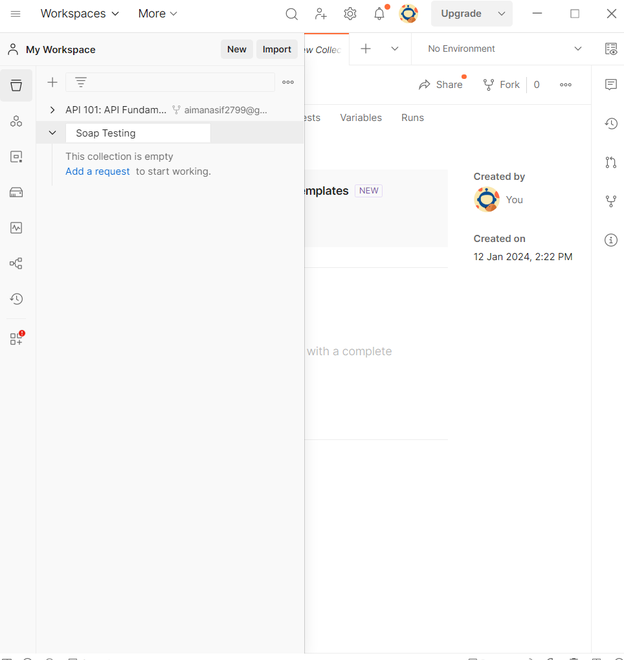Switch to the Runs tab
The width and height of the screenshot is (624, 660).
coord(412,117)
